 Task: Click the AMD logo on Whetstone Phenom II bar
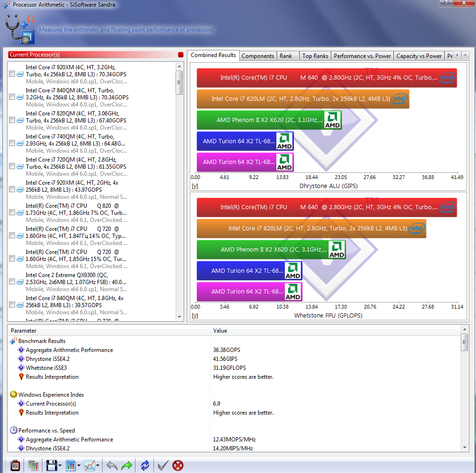click(x=337, y=249)
